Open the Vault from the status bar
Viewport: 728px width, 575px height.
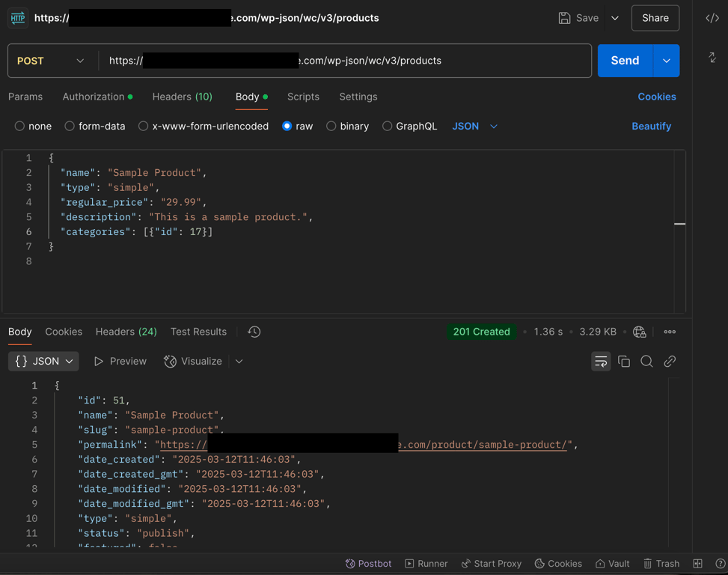612,563
